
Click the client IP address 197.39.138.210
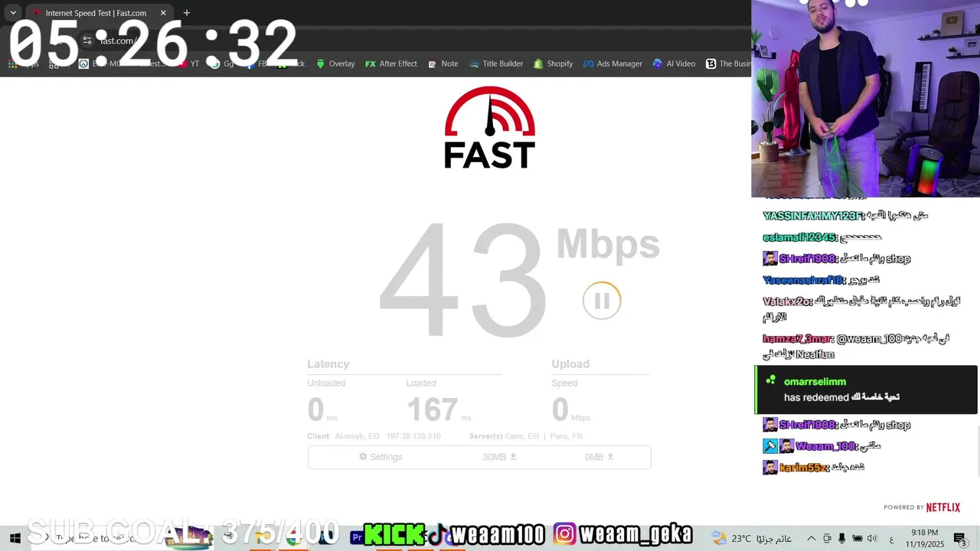point(413,436)
